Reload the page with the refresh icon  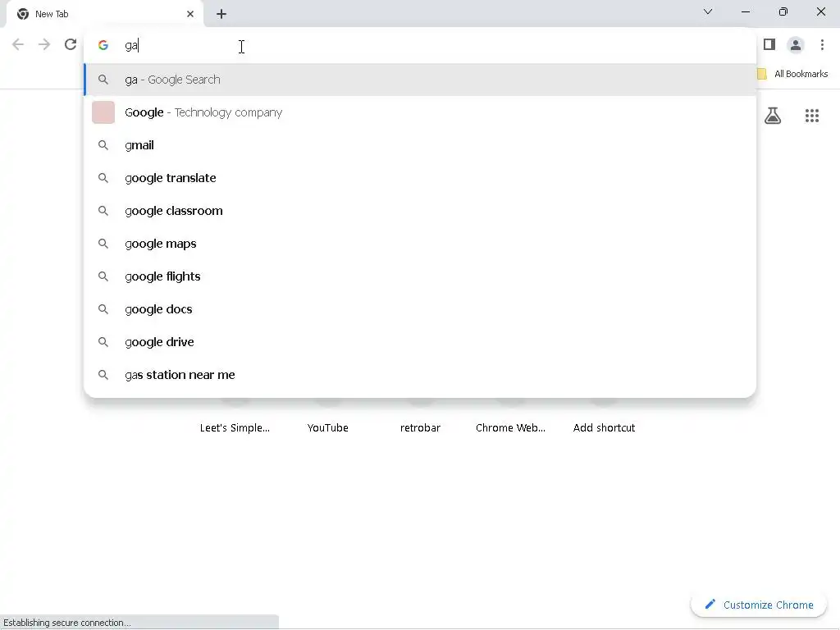coord(71,44)
